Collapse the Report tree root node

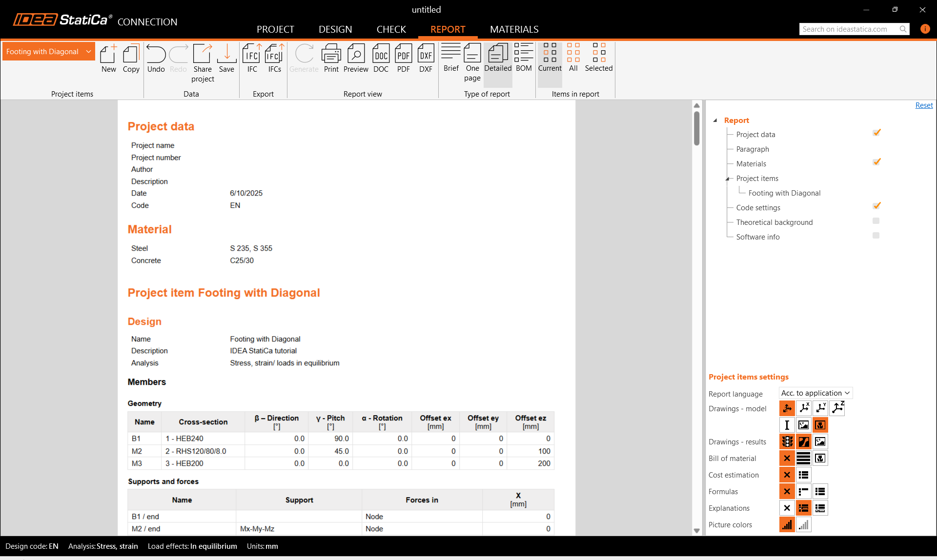(715, 120)
